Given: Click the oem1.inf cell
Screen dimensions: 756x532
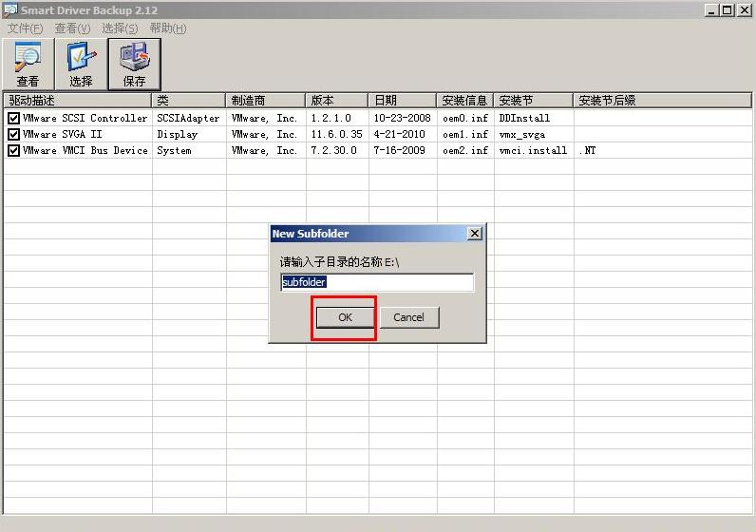Looking at the screenshot, I should click(x=465, y=135).
